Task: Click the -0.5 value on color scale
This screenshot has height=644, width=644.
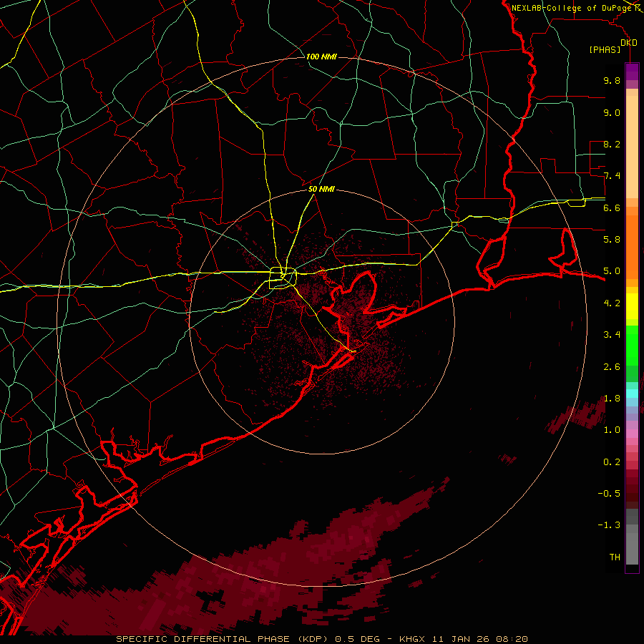Action: (x=609, y=494)
